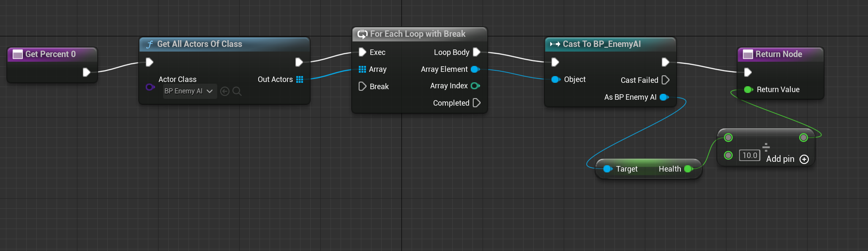Click the cast arrow icon in Cast header

[555, 44]
